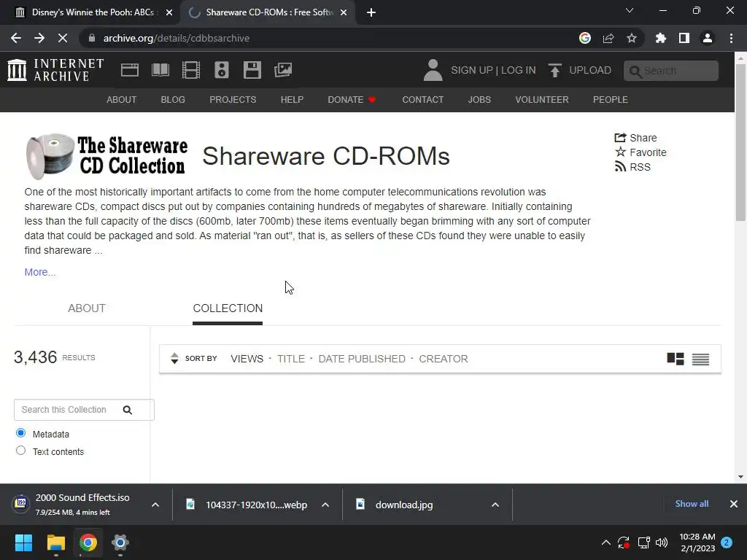The width and height of the screenshot is (747, 560).
Task: Open the Internet Archive home logo
Action: [55, 70]
